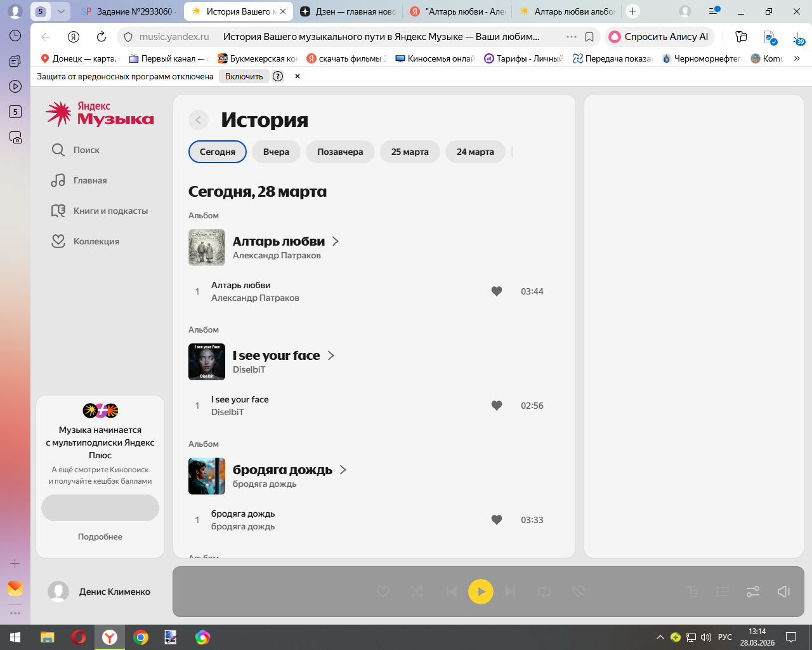The width and height of the screenshot is (812, 650).
Task: Open the browser main menu
Action: pyautogui.click(x=713, y=11)
